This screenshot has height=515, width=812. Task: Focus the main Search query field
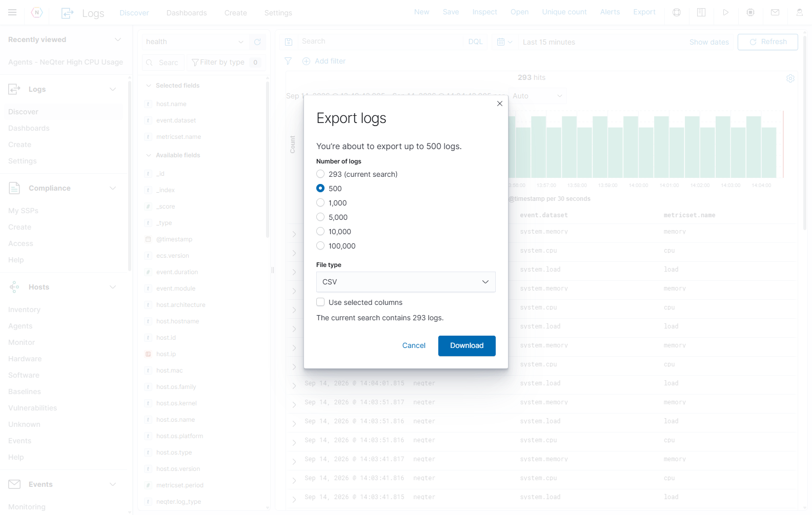point(381,42)
